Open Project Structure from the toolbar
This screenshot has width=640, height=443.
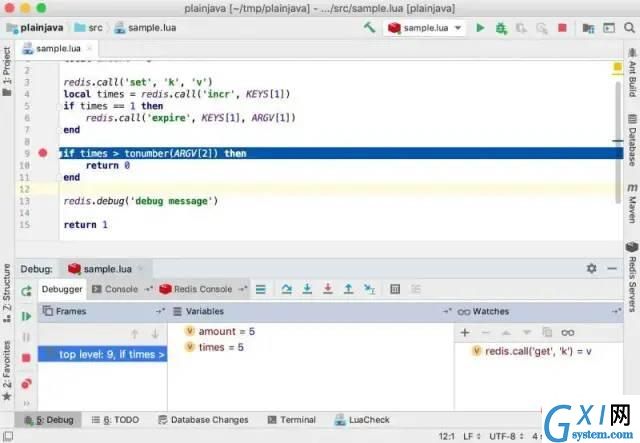pos(588,28)
